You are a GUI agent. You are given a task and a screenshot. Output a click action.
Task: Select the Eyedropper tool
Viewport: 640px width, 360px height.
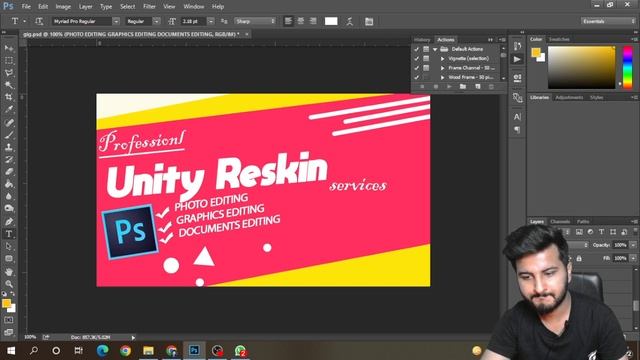pyautogui.click(x=9, y=109)
